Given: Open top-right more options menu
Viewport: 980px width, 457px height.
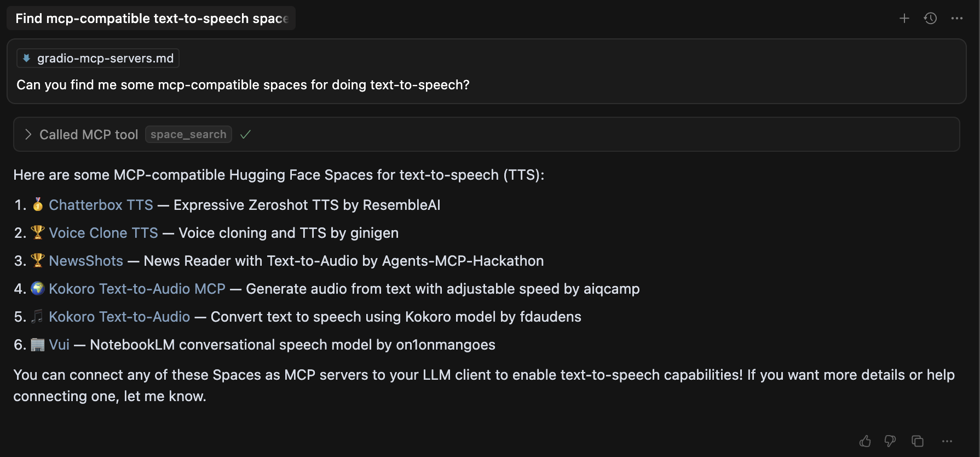Looking at the screenshot, I should [956, 19].
